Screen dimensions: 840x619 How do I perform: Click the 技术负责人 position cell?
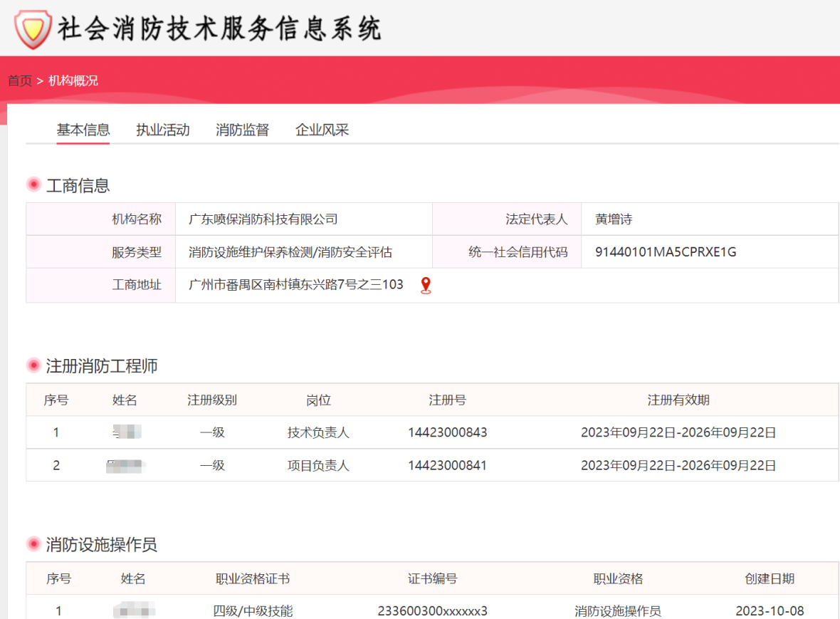318,432
